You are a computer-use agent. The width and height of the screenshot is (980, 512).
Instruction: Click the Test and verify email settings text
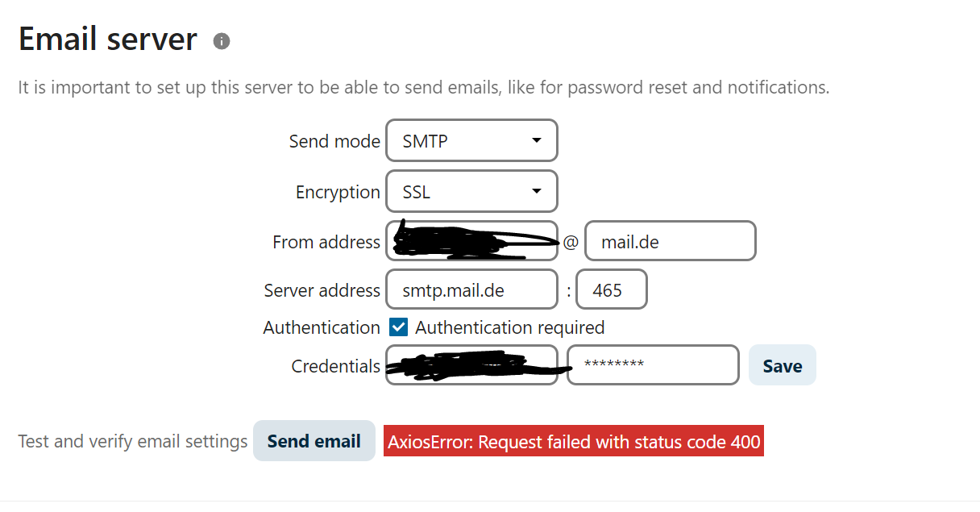(x=133, y=442)
